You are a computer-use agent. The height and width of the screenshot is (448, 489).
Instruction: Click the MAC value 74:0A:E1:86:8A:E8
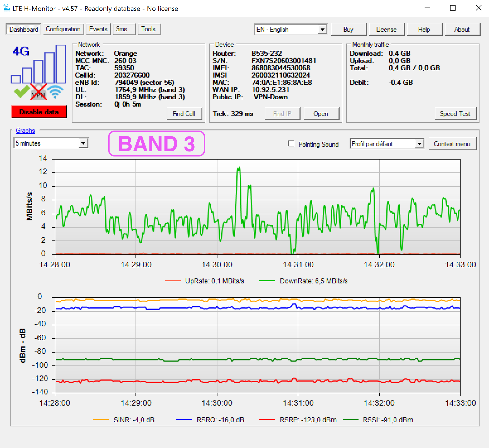282,82
